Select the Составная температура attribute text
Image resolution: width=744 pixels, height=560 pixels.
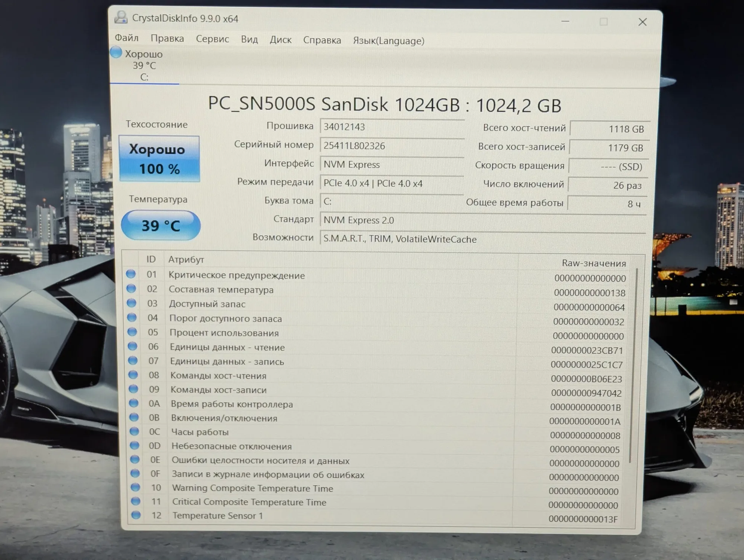(x=221, y=290)
